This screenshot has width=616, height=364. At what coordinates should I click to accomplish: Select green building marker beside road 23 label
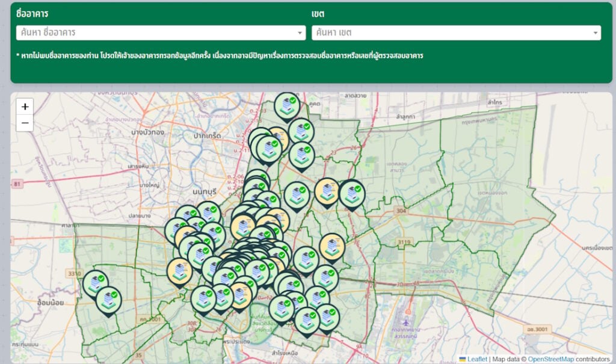click(x=301, y=154)
